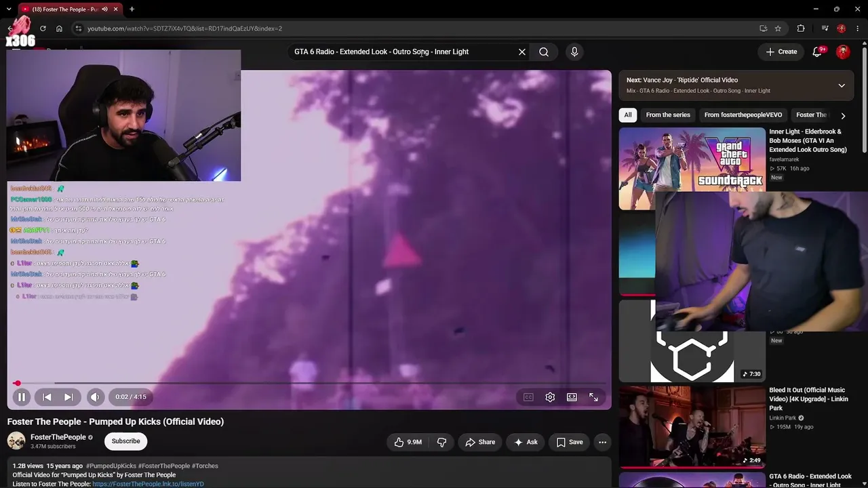This screenshot has width=868, height=488.
Task: Bookmark this page with the star
Action: tap(778, 28)
